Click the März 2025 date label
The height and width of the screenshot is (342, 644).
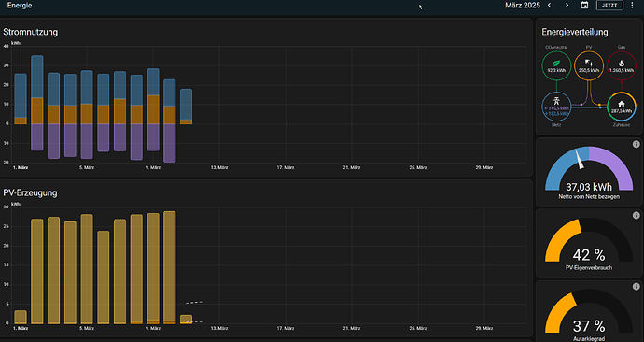(523, 6)
